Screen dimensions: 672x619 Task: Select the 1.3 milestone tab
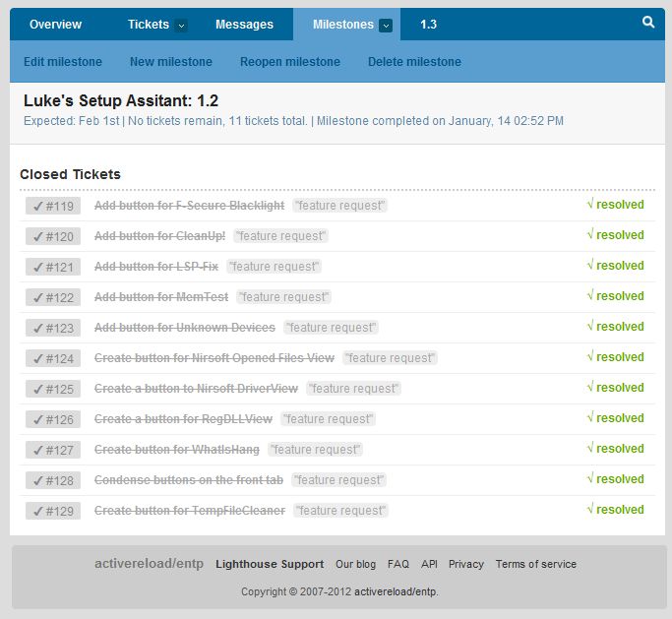(428, 25)
